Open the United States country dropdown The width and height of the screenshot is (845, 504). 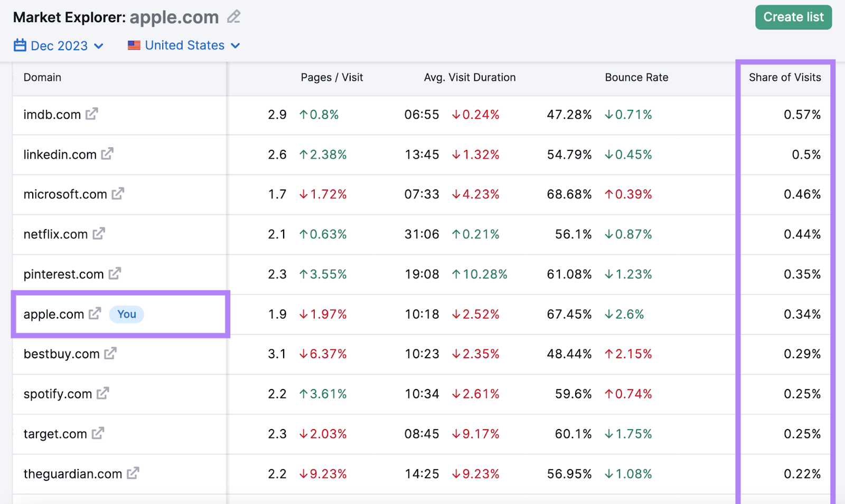[184, 45]
